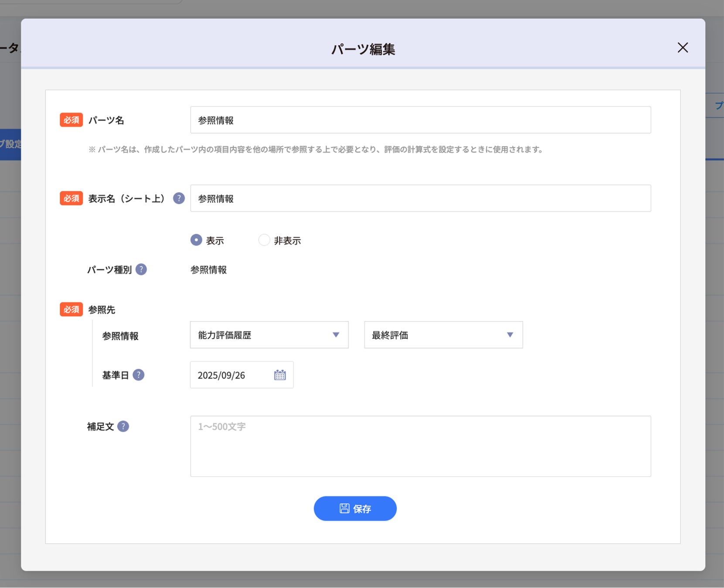Screen dimensions: 724x588
Task: Select the 表示 radio button
Action: coord(196,240)
